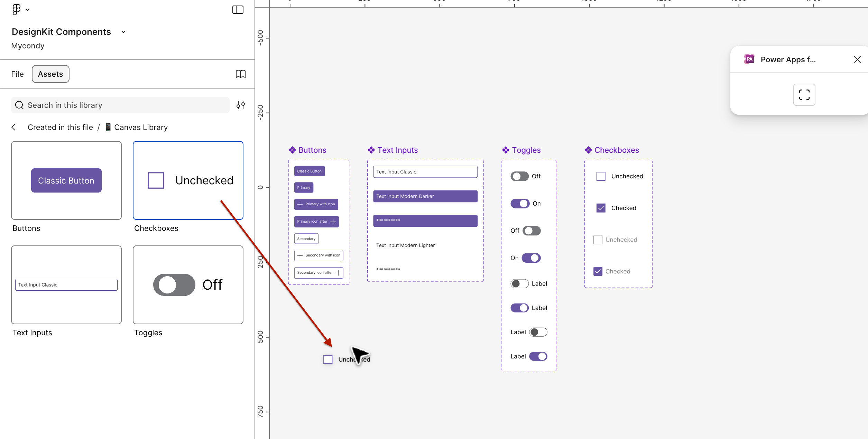Expand chevron next to Figma logo
The height and width of the screenshot is (439, 868).
(x=28, y=10)
